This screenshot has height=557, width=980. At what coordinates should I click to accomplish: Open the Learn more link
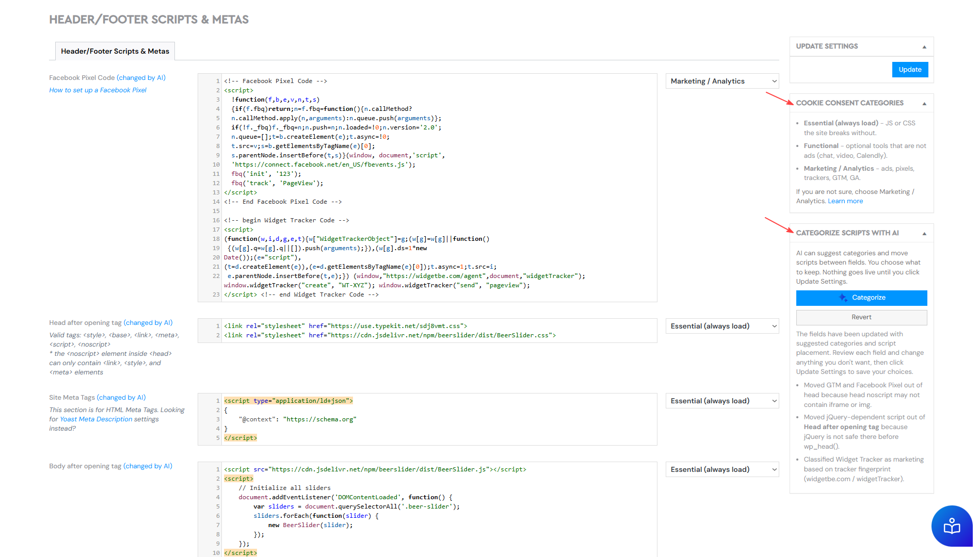tap(845, 201)
